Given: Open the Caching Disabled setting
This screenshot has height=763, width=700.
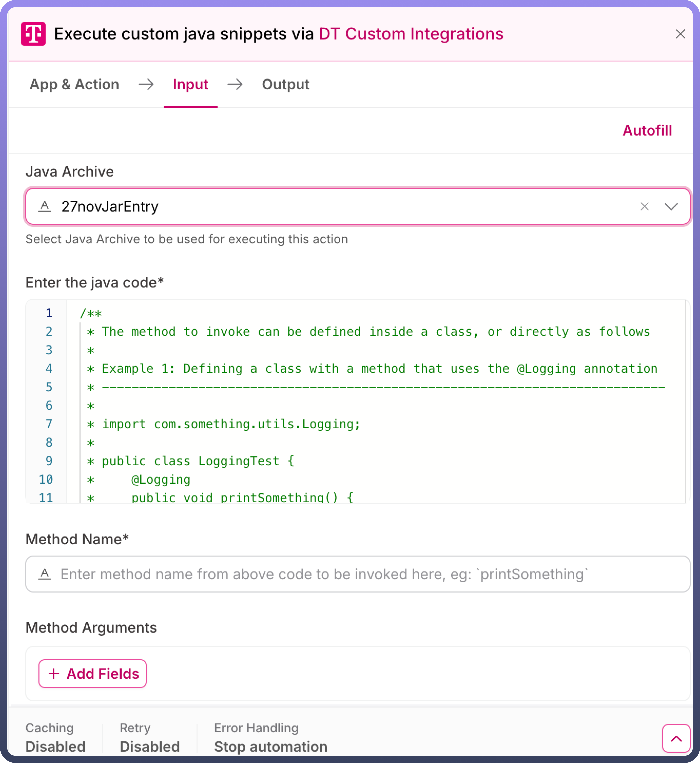Looking at the screenshot, I should pyautogui.click(x=55, y=738).
